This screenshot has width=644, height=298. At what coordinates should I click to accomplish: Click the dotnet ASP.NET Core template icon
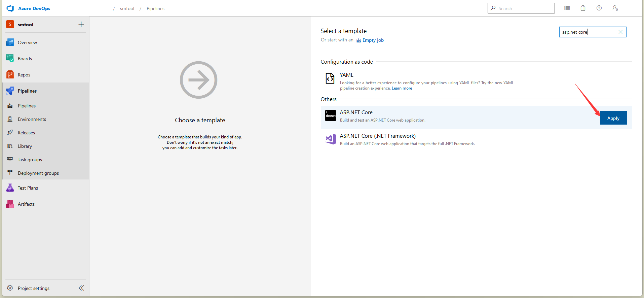pos(330,115)
